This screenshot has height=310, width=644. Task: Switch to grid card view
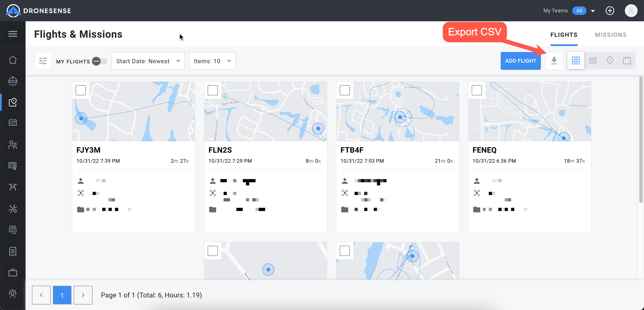[x=575, y=60]
